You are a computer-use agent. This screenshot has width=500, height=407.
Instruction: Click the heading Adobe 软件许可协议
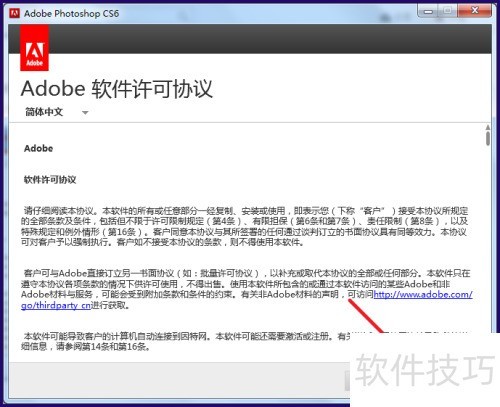click(117, 89)
